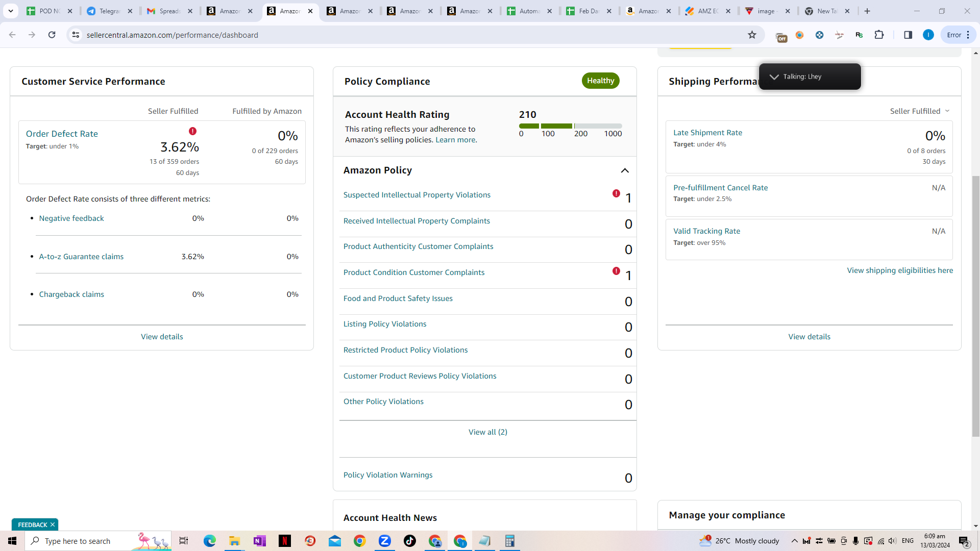Image resolution: width=980 pixels, height=551 pixels.
Task: Open the Negative feedback link
Action: pyautogui.click(x=71, y=218)
